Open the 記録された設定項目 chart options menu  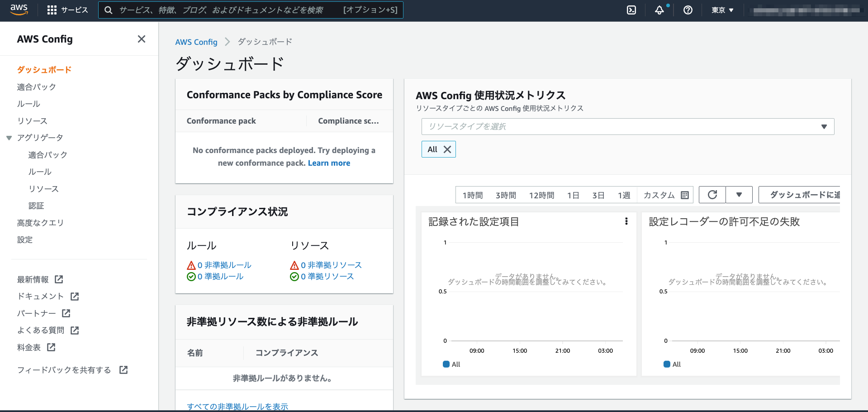(626, 222)
